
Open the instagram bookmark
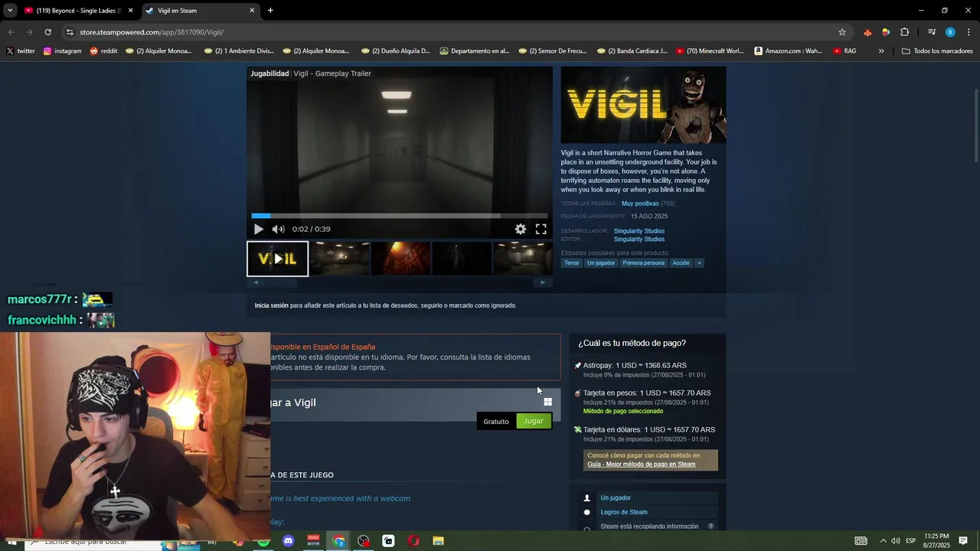(62, 51)
